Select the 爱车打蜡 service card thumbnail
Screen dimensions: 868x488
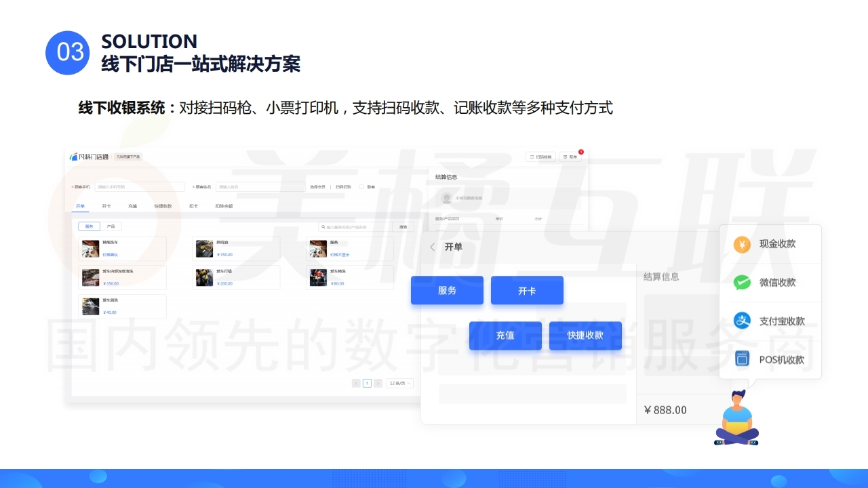click(204, 278)
